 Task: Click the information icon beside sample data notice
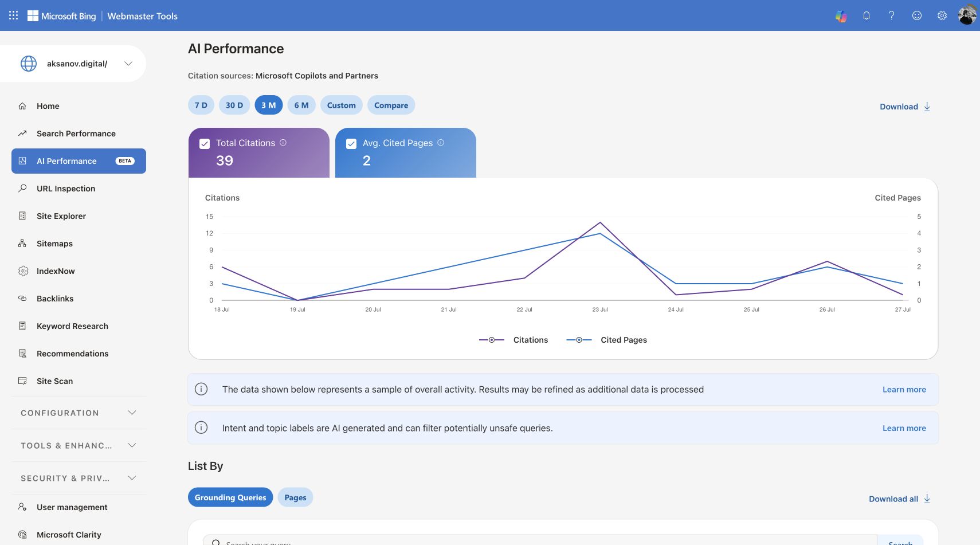pos(201,389)
